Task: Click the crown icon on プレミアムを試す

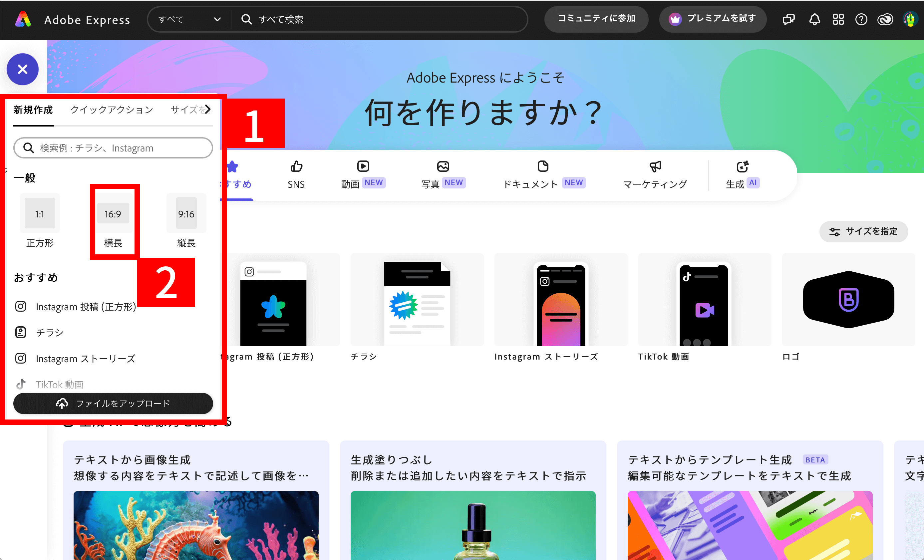Action: (675, 19)
